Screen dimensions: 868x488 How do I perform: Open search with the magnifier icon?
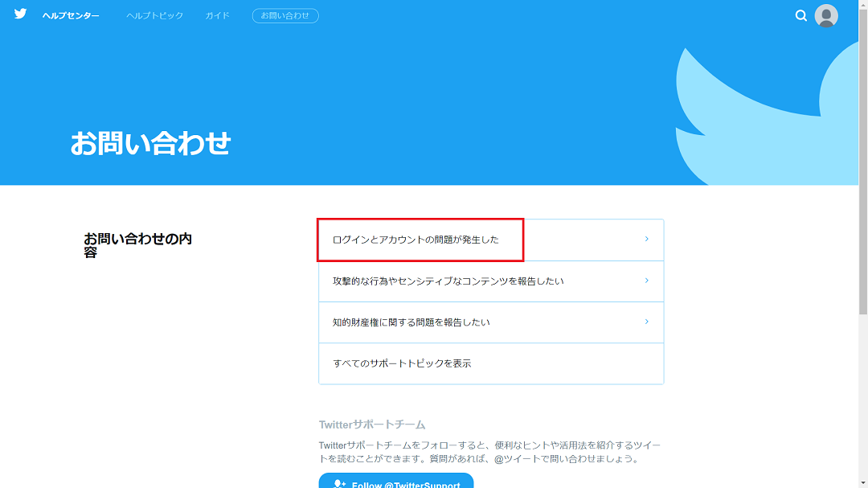pyautogui.click(x=800, y=15)
